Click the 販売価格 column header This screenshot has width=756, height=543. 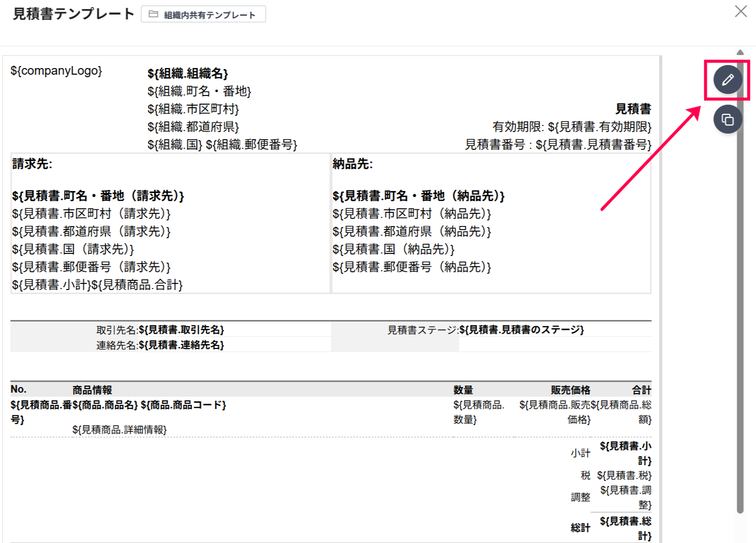click(x=570, y=390)
